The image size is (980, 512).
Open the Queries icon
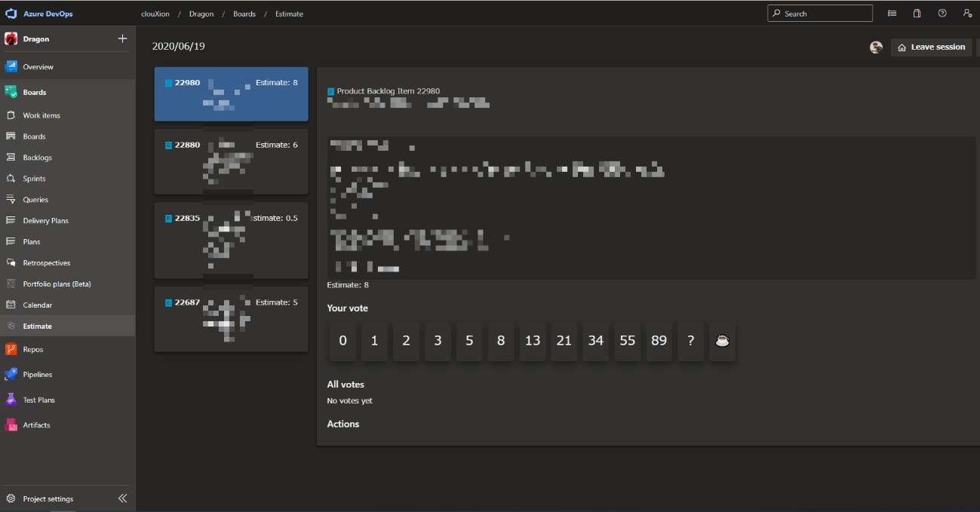pyautogui.click(x=11, y=200)
